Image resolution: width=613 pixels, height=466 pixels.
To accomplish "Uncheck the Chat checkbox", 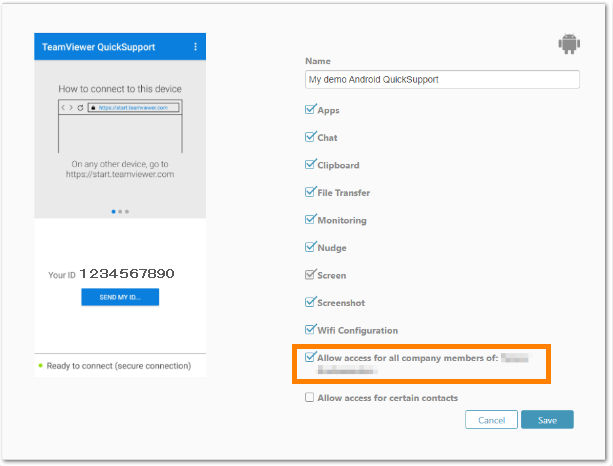I will click(310, 137).
